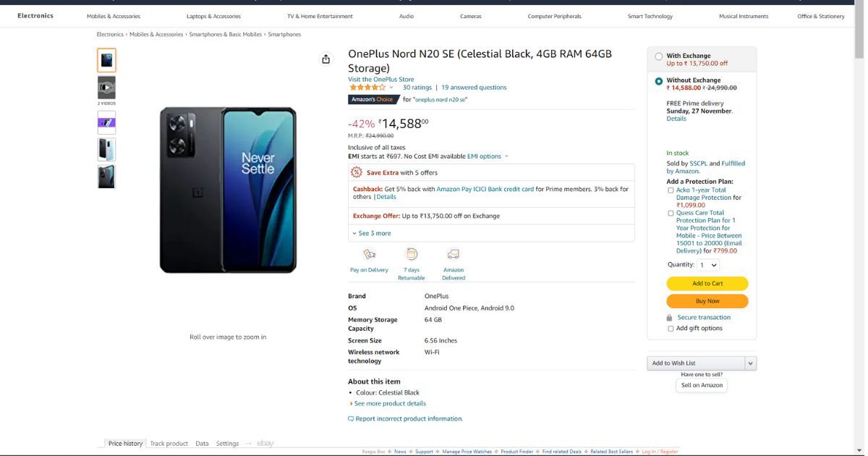This screenshot has height=456, width=868.
Task: Tick Acko 1-year Total Damage Protection checkbox
Action: (671, 190)
